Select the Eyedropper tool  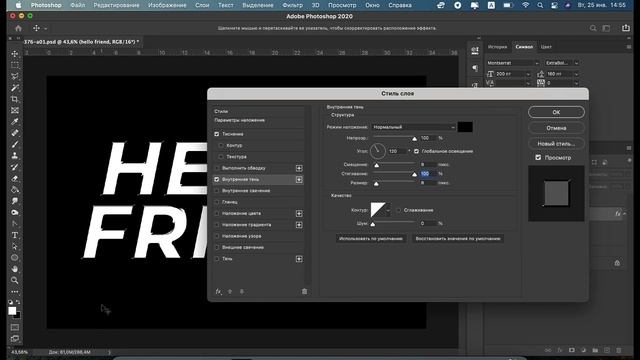click(x=15, y=122)
